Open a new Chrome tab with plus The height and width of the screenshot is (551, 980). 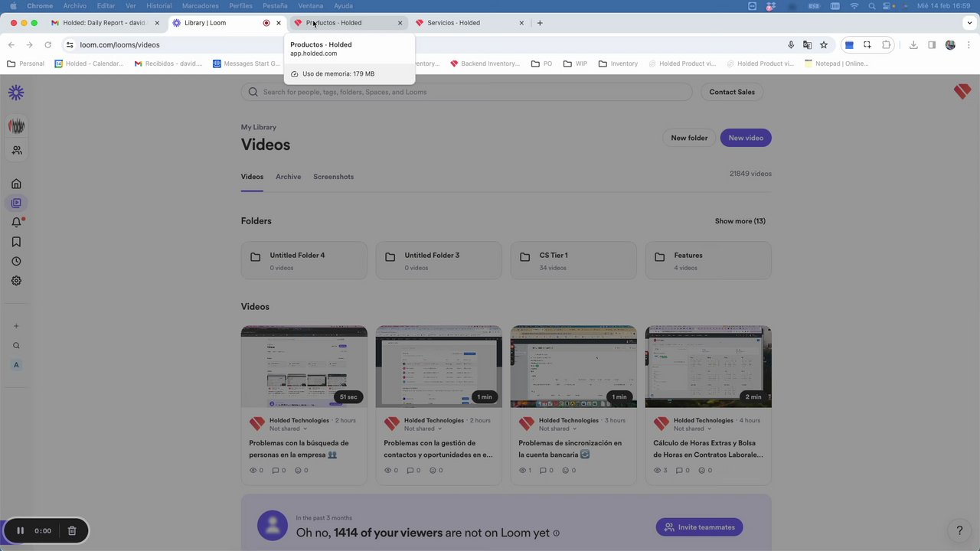(540, 23)
